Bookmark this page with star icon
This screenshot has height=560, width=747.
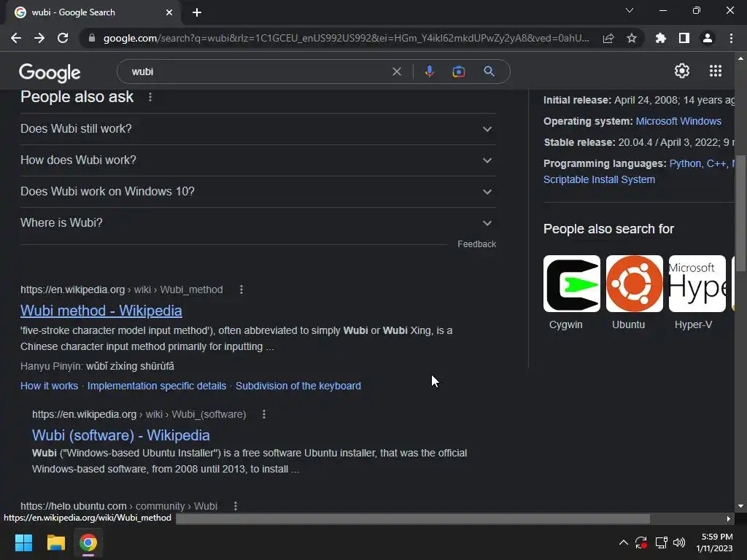coord(632,38)
